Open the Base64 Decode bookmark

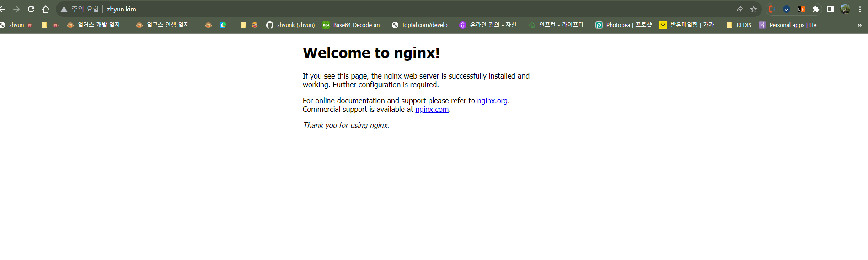click(353, 25)
